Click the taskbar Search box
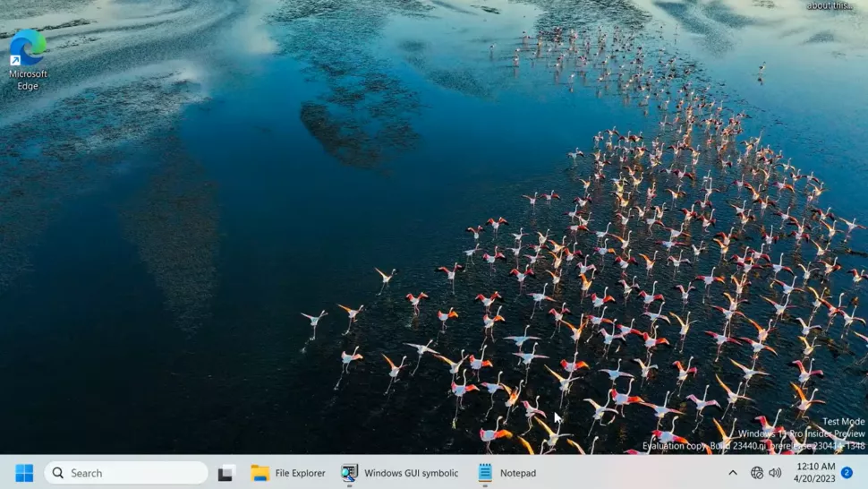Screen dimensions: 868x489 [126, 473]
